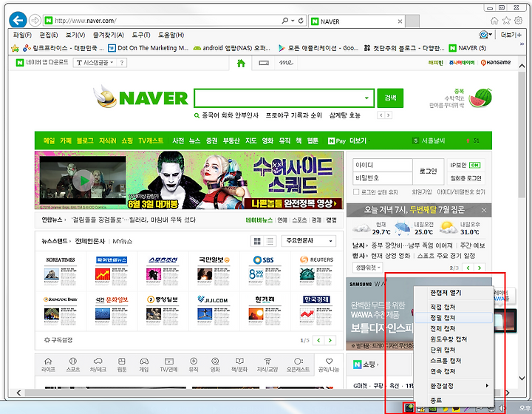Play the Suicide Squad banner video

point(83,180)
